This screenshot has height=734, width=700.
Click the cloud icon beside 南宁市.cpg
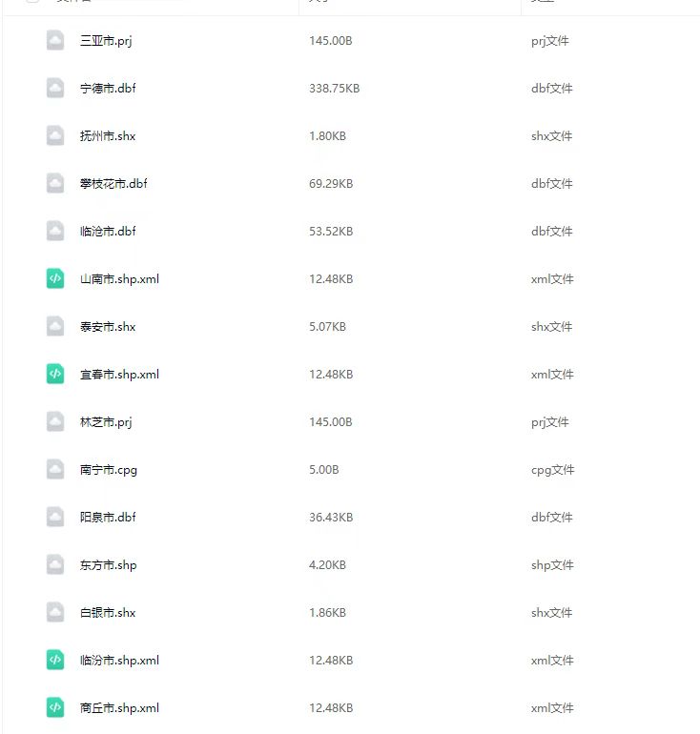point(55,469)
